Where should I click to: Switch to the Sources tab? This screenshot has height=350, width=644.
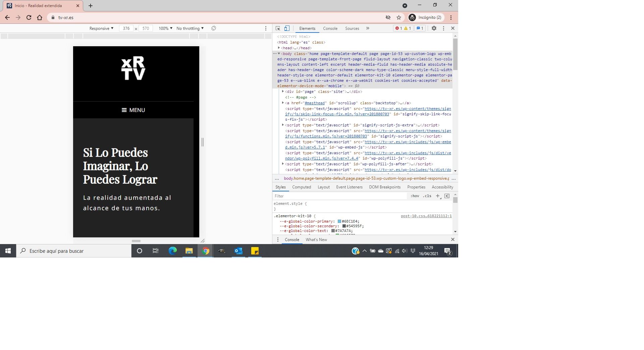tap(352, 28)
